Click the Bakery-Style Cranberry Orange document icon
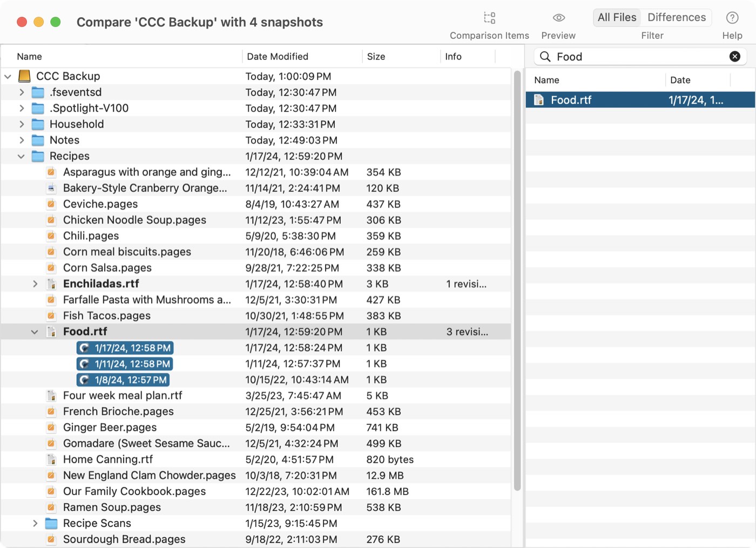This screenshot has height=548, width=756. (51, 188)
